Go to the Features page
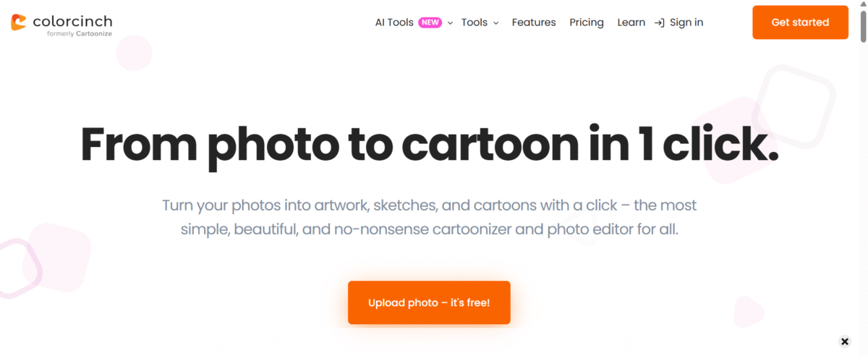Image resolution: width=868 pixels, height=356 pixels. click(x=534, y=22)
